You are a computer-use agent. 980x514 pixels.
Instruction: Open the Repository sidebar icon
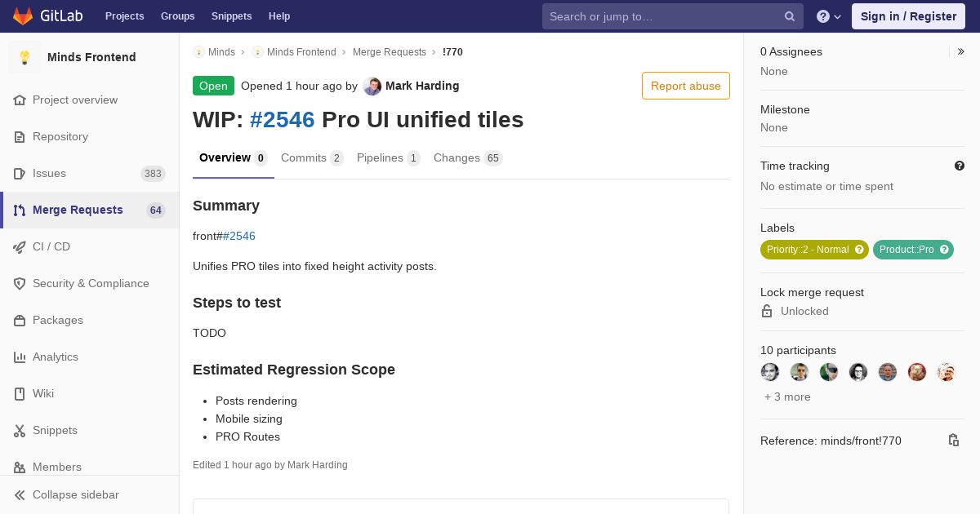[x=20, y=136]
